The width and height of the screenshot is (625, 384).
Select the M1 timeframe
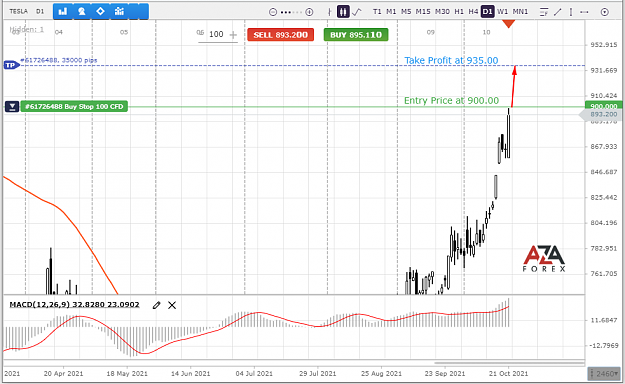[x=391, y=12]
